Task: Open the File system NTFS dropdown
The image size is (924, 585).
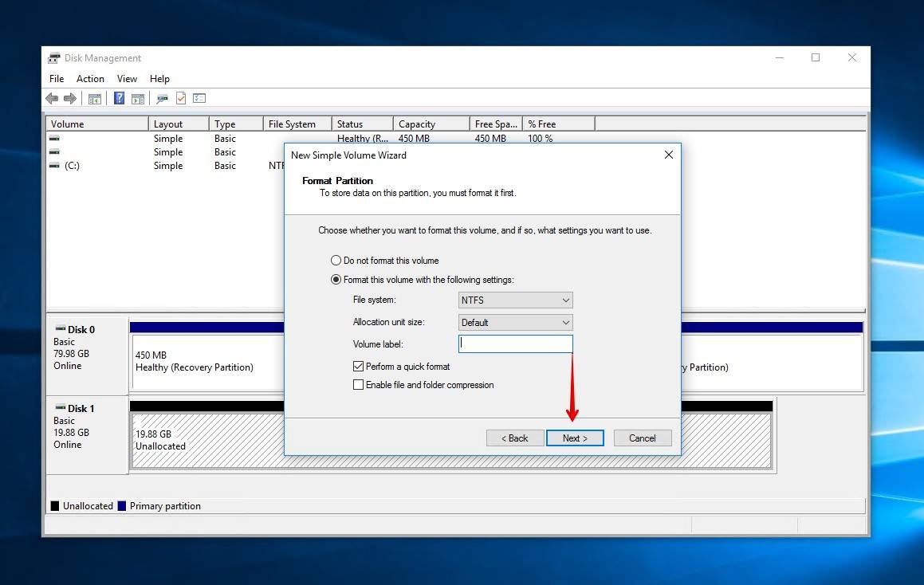Action: (516, 300)
